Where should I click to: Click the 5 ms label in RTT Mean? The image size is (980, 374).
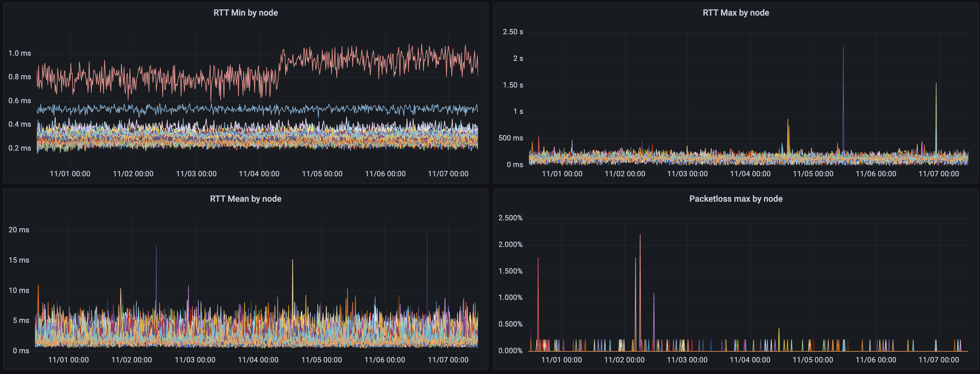tap(21, 320)
